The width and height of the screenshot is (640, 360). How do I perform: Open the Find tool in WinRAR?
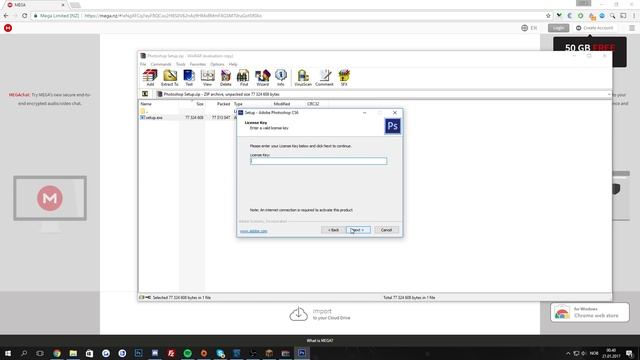point(244,77)
